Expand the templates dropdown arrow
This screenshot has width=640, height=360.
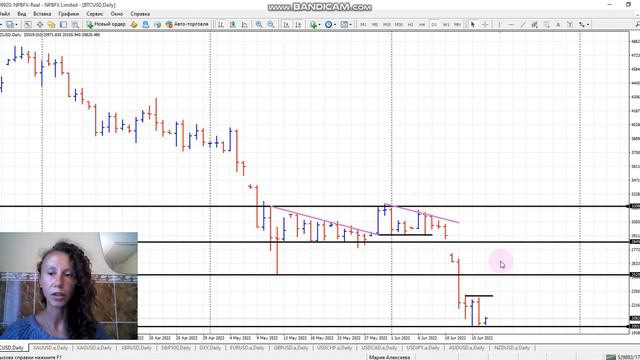pos(351,24)
